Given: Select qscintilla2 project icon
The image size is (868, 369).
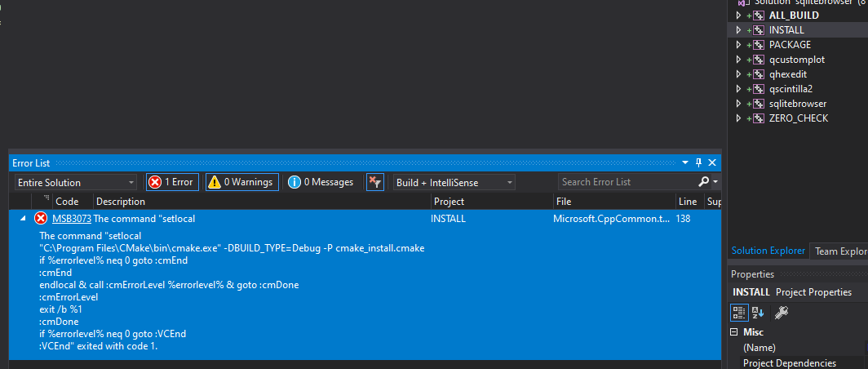Looking at the screenshot, I should click(759, 89).
